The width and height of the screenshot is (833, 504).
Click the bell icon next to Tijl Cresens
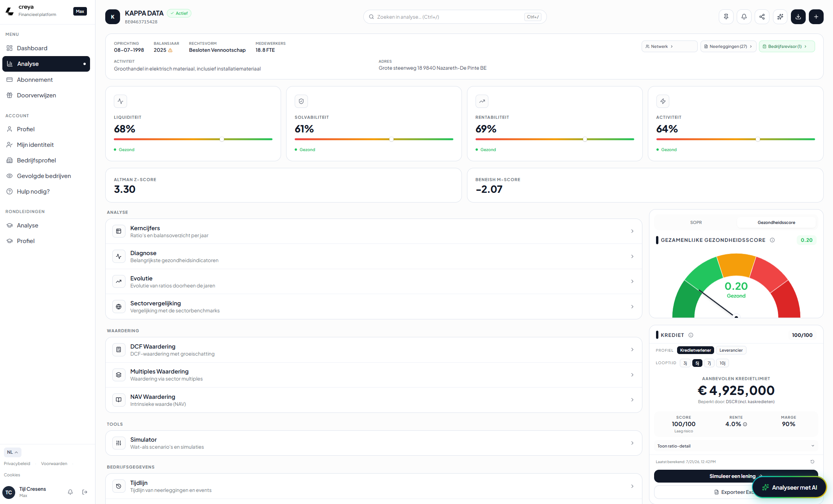(70, 492)
